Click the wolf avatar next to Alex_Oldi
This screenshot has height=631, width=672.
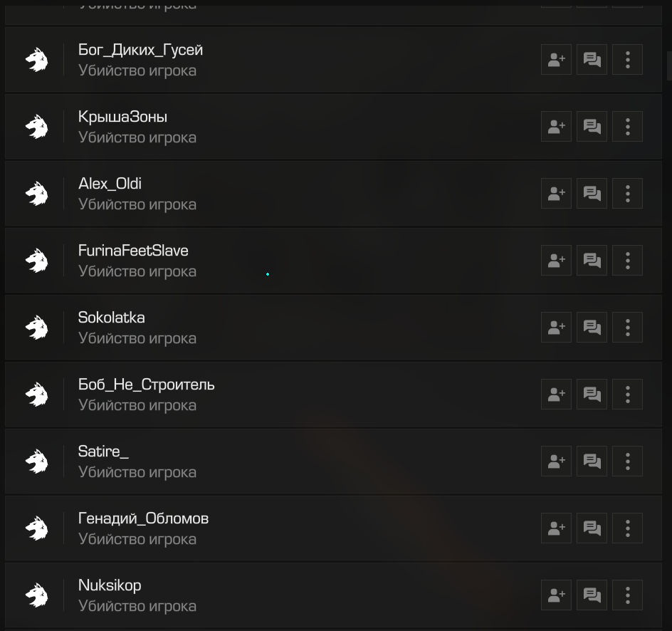coord(37,193)
